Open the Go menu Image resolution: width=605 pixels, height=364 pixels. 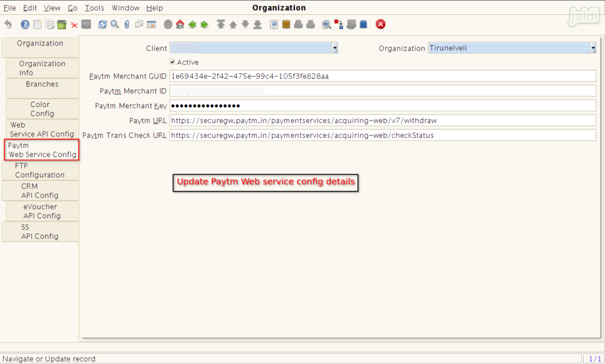coord(73,8)
